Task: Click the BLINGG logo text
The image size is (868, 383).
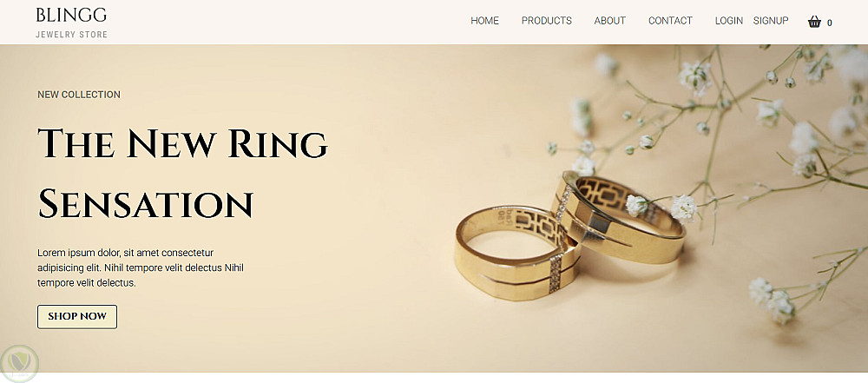Action: click(x=71, y=15)
